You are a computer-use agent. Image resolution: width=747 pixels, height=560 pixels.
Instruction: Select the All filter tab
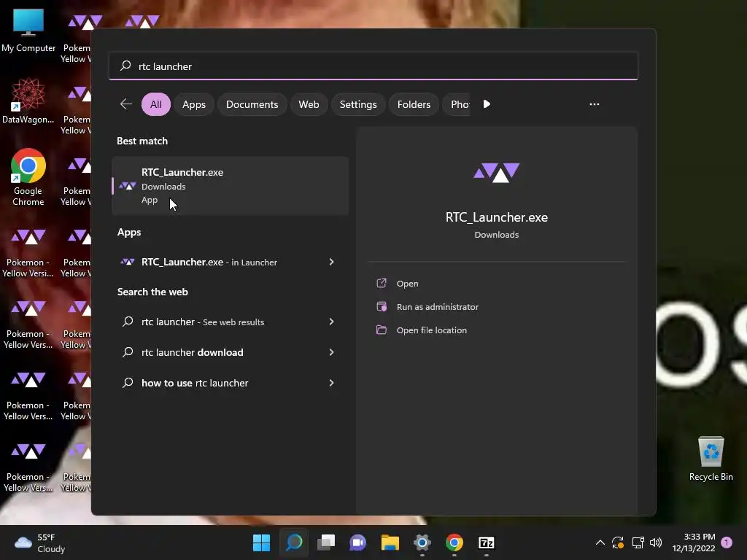point(156,104)
